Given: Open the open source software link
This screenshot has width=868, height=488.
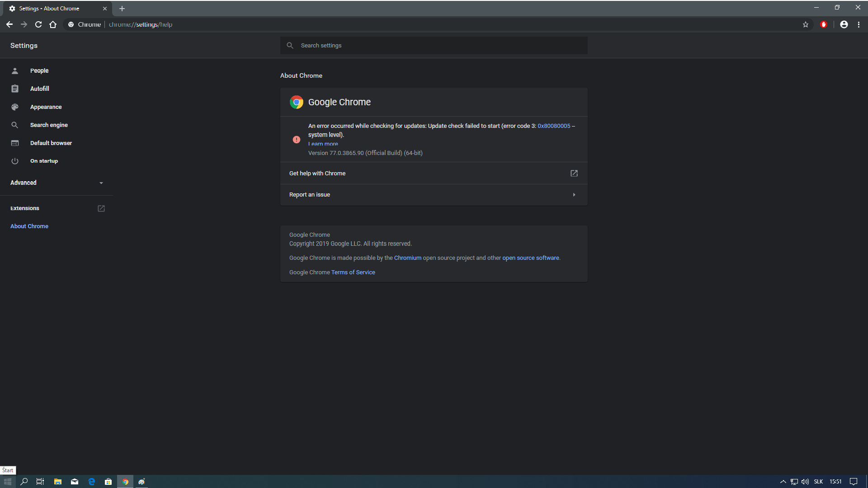Looking at the screenshot, I should tap(531, 258).
